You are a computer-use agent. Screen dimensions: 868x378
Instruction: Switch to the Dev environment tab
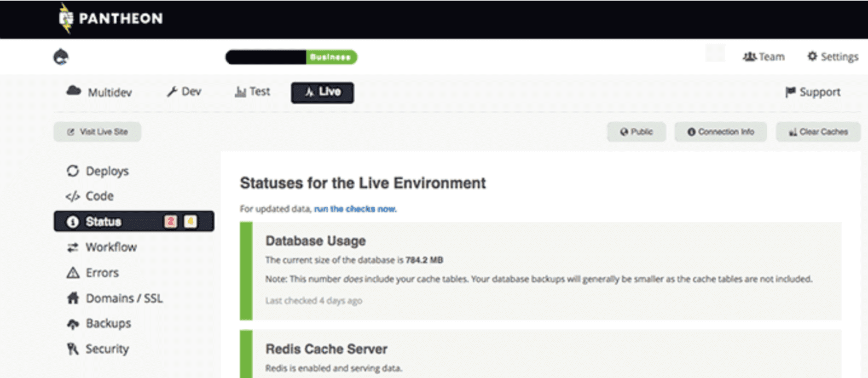tap(184, 92)
